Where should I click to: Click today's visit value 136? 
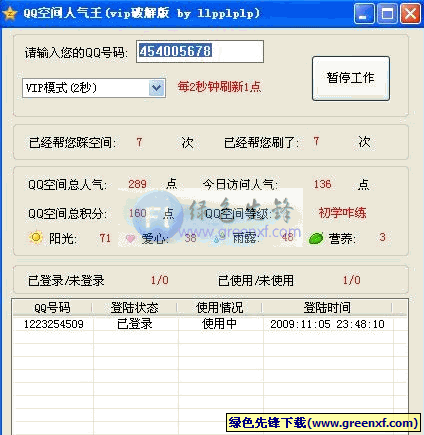[322, 184]
